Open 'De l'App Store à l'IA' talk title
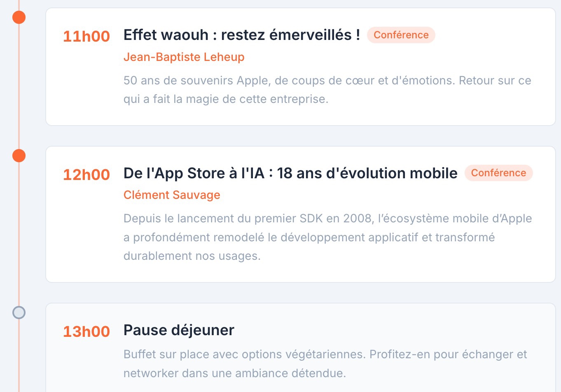Screen dimensions: 561x392 pyautogui.click(x=290, y=173)
